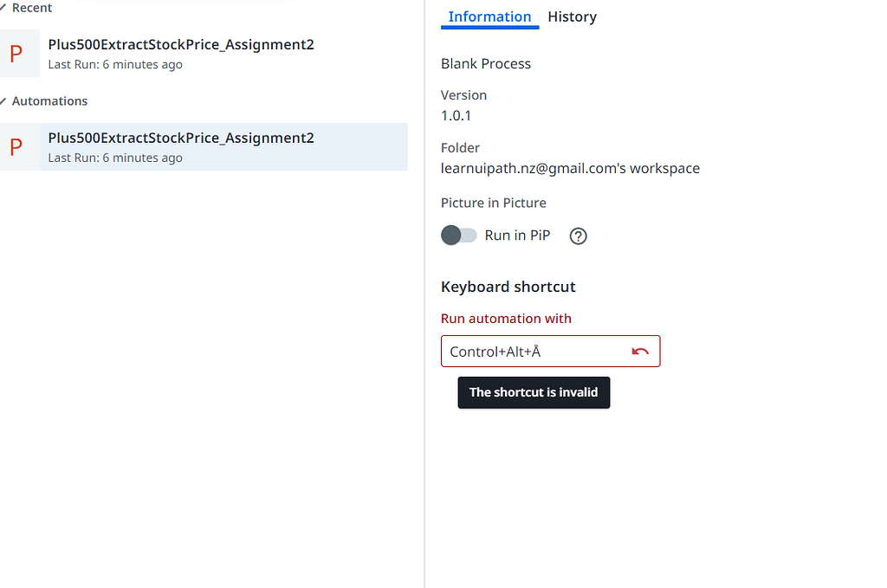Click 'Last Run' text in Recent entry

click(x=115, y=65)
